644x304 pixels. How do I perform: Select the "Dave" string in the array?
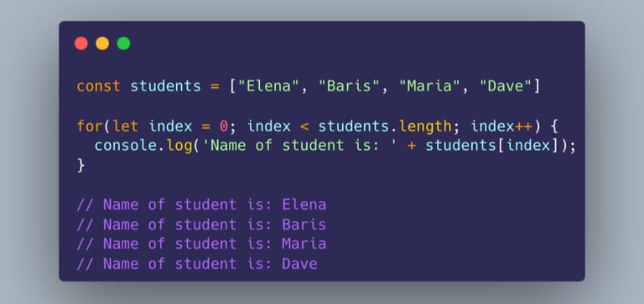tap(506, 86)
